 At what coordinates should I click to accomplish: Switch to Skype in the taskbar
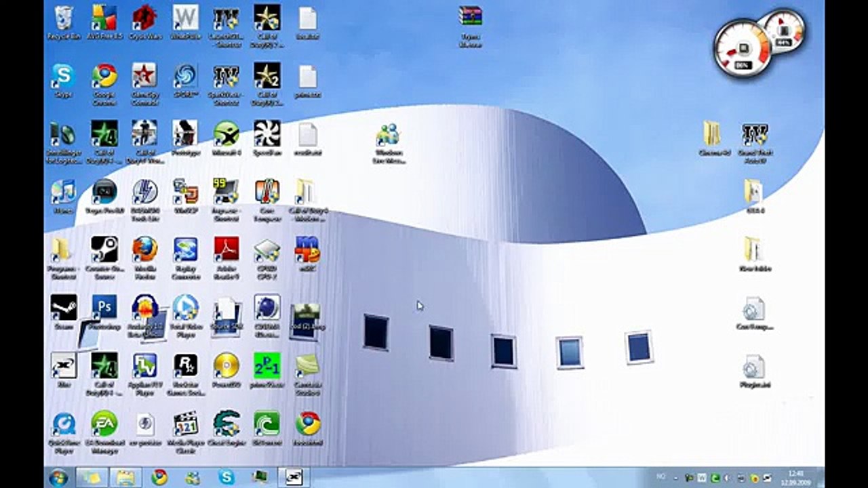pos(226,477)
